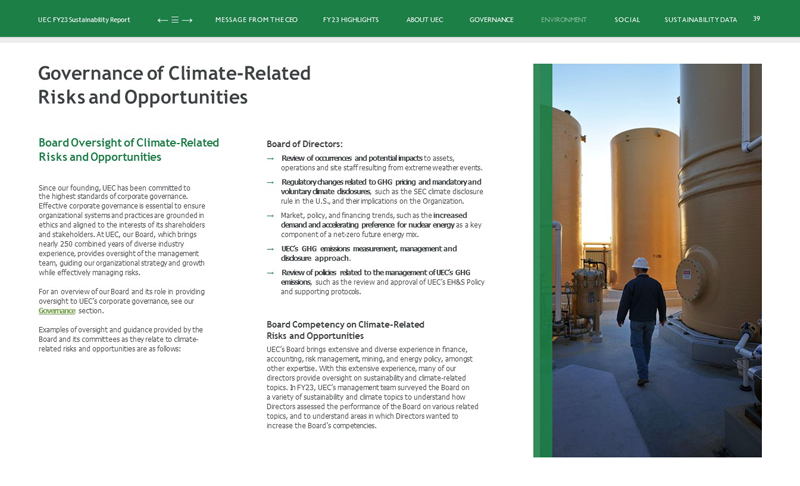Click the page number 39

(x=756, y=18)
